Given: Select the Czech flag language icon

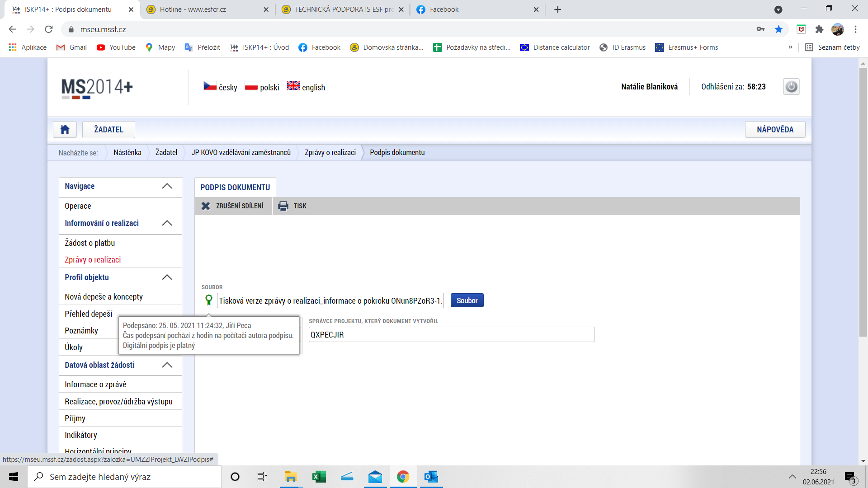Looking at the screenshot, I should (210, 86).
